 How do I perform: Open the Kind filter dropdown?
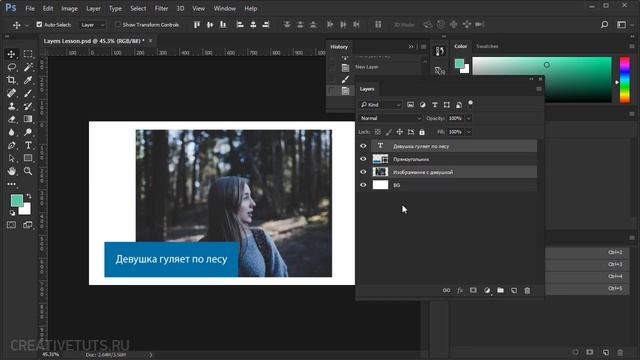(380, 105)
